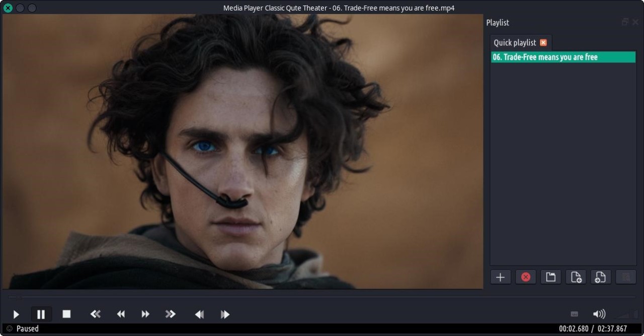Click the smiley status icon beside Paused
Screen dimensions: 644x336
click(x=10, y=328)
